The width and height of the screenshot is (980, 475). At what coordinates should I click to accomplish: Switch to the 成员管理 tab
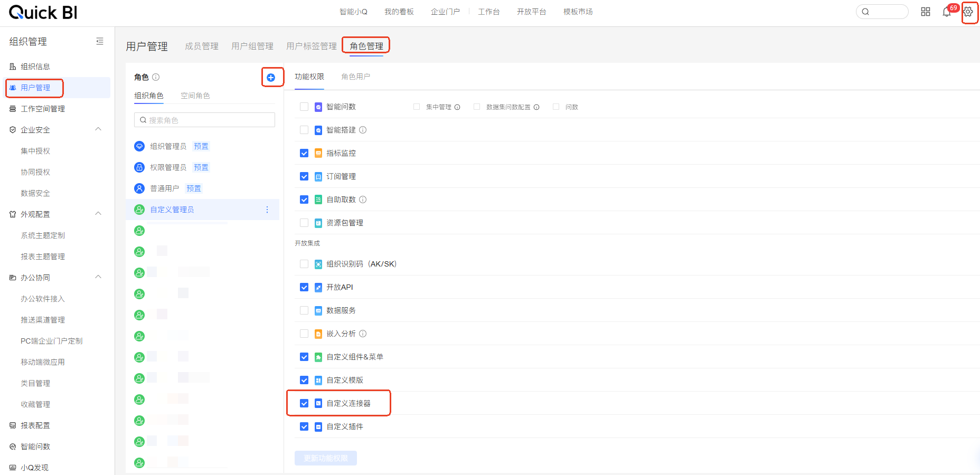[201, 46]
